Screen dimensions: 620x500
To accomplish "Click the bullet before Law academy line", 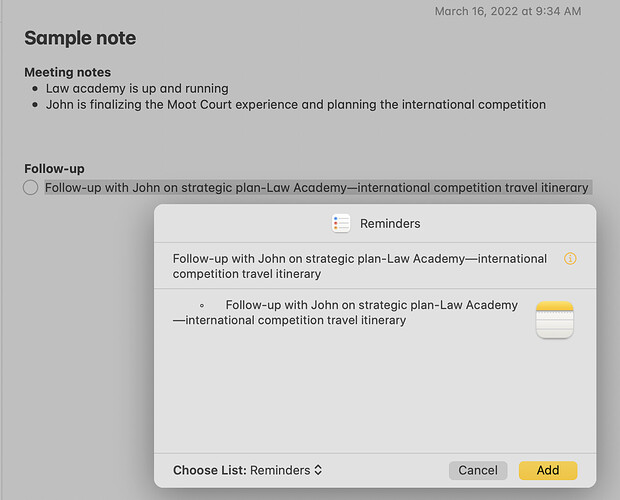I will click(x=35, y=88).
